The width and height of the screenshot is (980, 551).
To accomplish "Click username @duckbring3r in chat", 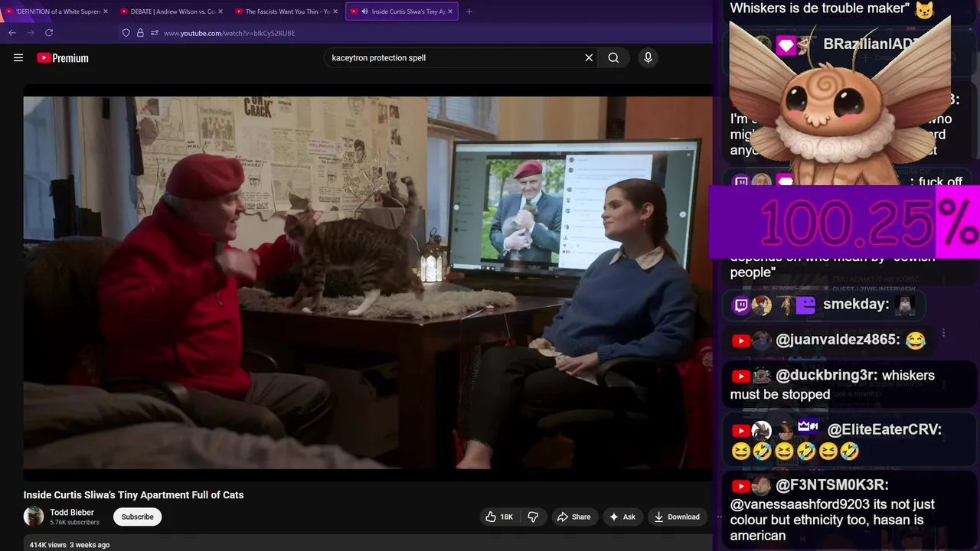I will coord(825,376).
